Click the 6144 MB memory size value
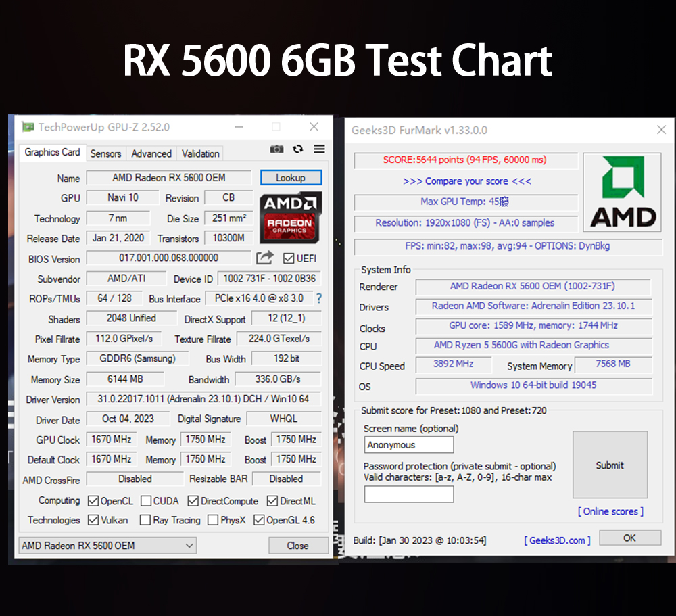The height and width of the screenshot is (616, 676). point(125,379)
